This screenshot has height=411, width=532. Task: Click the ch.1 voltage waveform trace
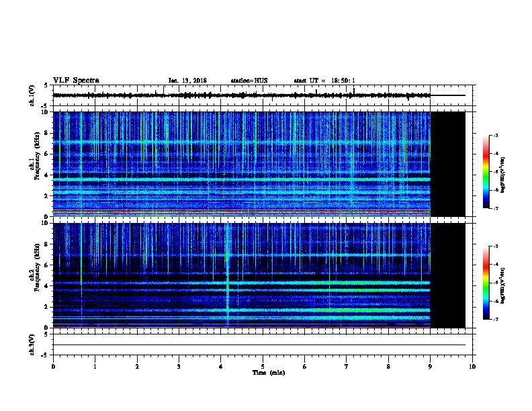pyautogui.click(x=242, y=95)
